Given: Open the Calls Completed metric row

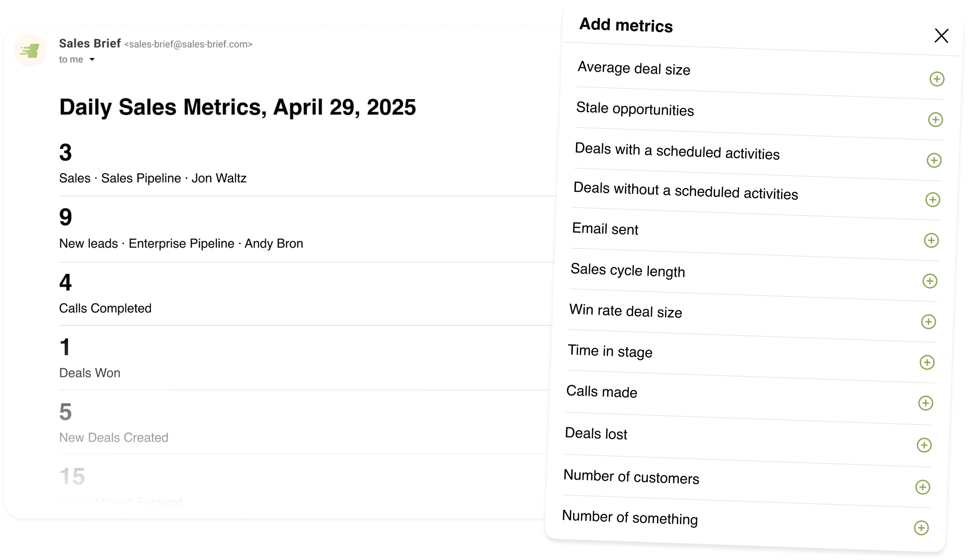Looking at the screenshot, I should [x=305, y=294].
